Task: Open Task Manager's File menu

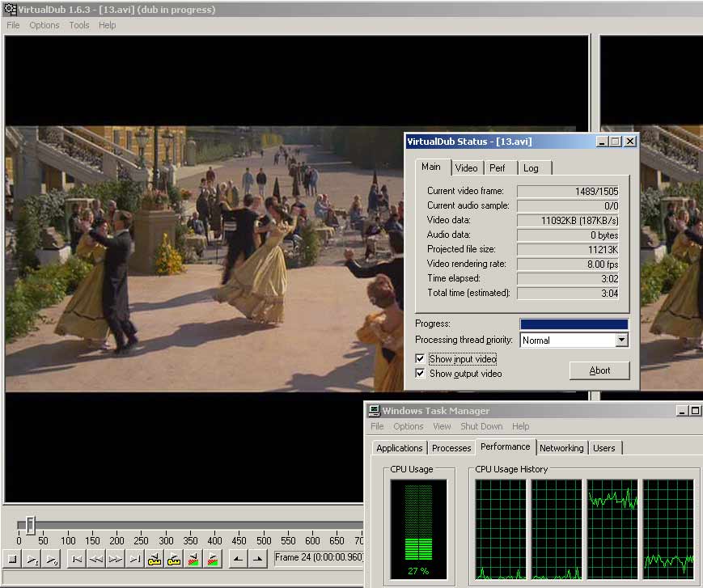Action: tap(377, 426)
